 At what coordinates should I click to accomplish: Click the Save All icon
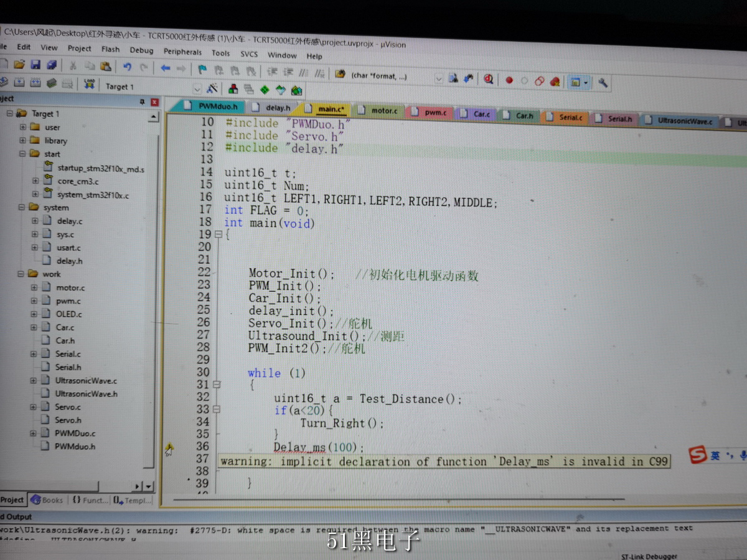(x=52, y=65)
